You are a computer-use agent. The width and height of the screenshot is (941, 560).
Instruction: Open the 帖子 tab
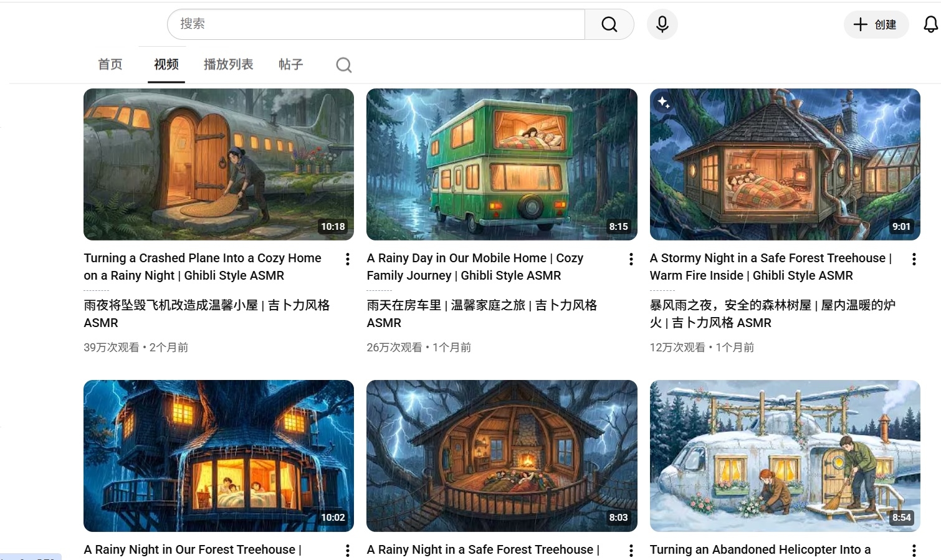(x=290, y=64)
